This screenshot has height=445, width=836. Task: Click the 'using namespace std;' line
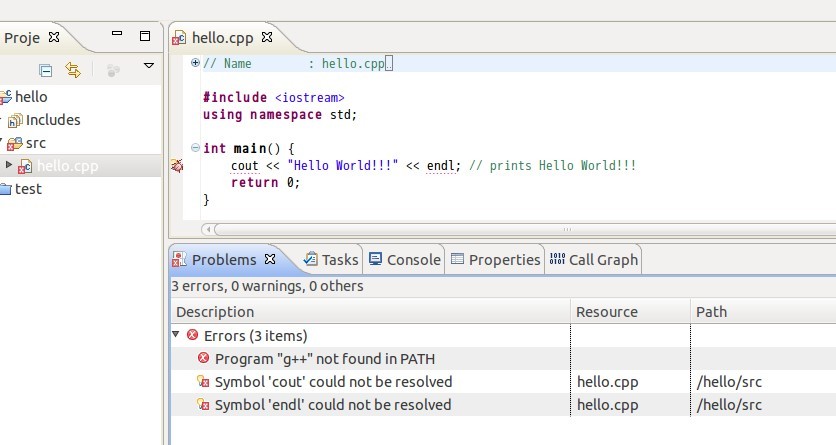pyautogui.click(x=280, y=115)
